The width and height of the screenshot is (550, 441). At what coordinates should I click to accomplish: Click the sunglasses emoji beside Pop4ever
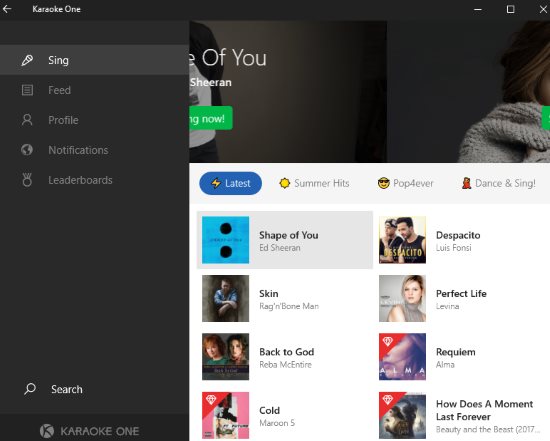(x=384, y=183)
